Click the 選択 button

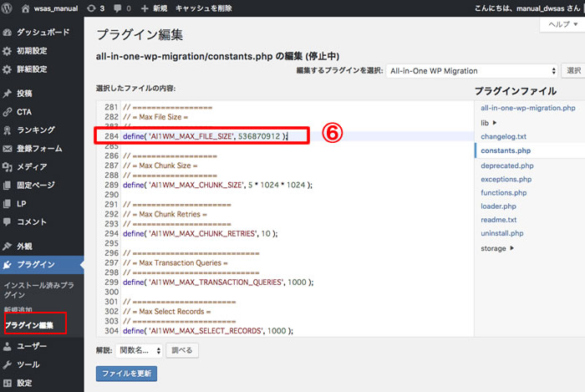pyautogui.click(x=573, y=71)
